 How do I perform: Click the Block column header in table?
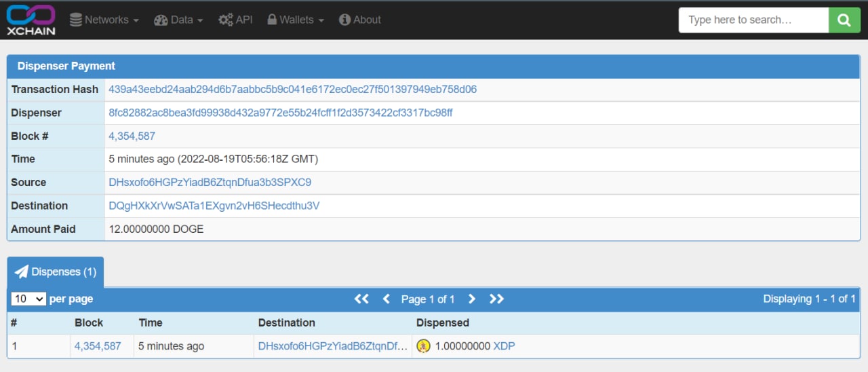pos(89,322)
